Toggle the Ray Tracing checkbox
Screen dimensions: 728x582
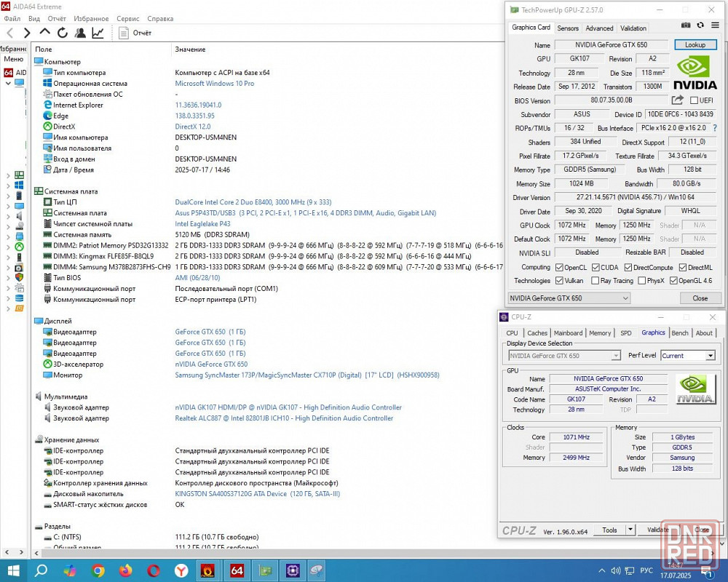point(596,281)
